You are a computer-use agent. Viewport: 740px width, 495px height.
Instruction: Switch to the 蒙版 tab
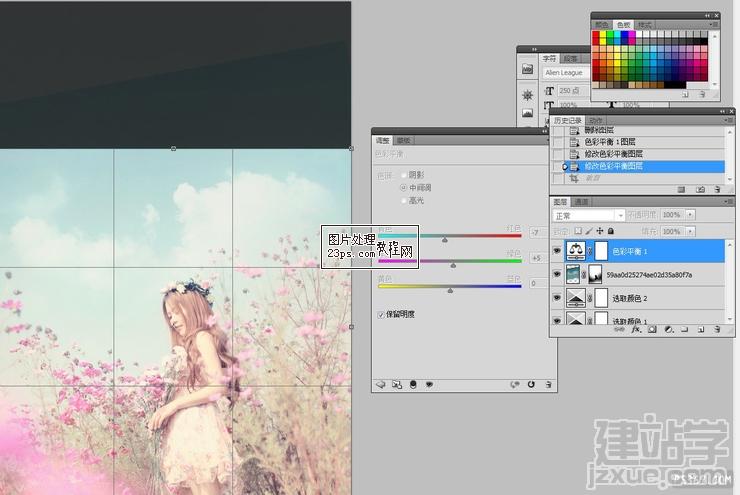pyautogui.click(x=403, y=141)
